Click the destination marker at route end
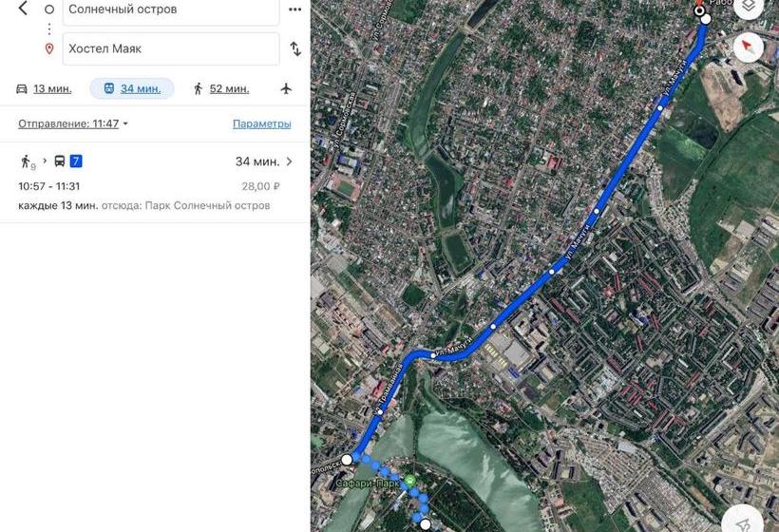 pos(699,9)
